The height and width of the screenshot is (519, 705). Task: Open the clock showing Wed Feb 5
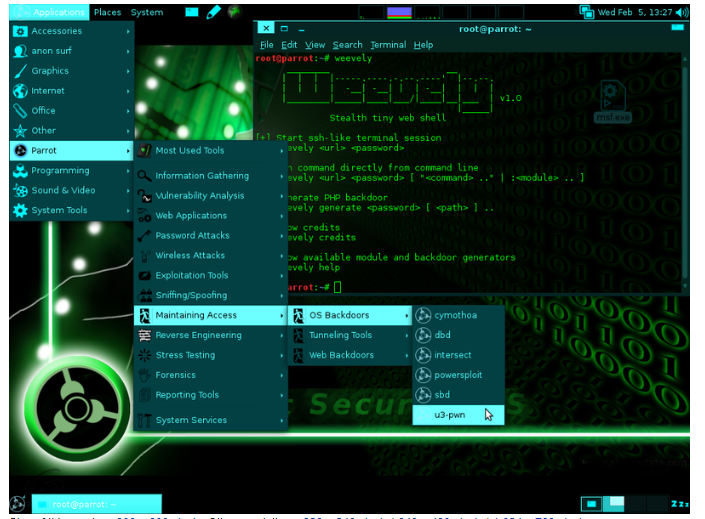point(635,12)
